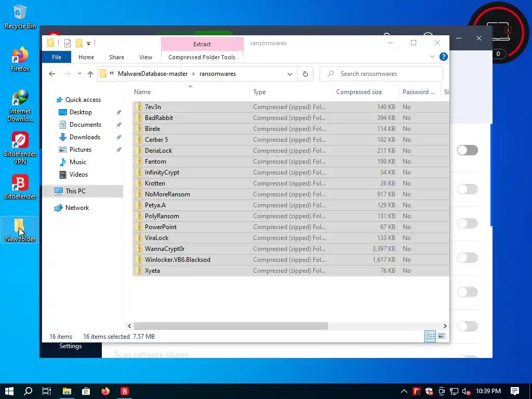Launch Firefox from the desktop shortcut
Image resolution: width=532 pixels, height=399 pixels.
click(x=20, y=59)
